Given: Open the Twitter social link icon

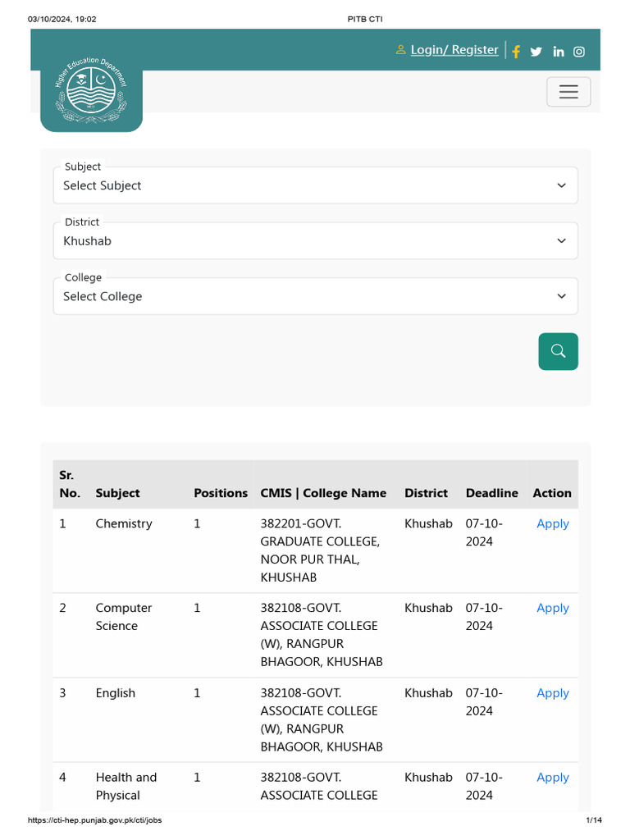Looking at the screenshot, I should tap(536, 52).
